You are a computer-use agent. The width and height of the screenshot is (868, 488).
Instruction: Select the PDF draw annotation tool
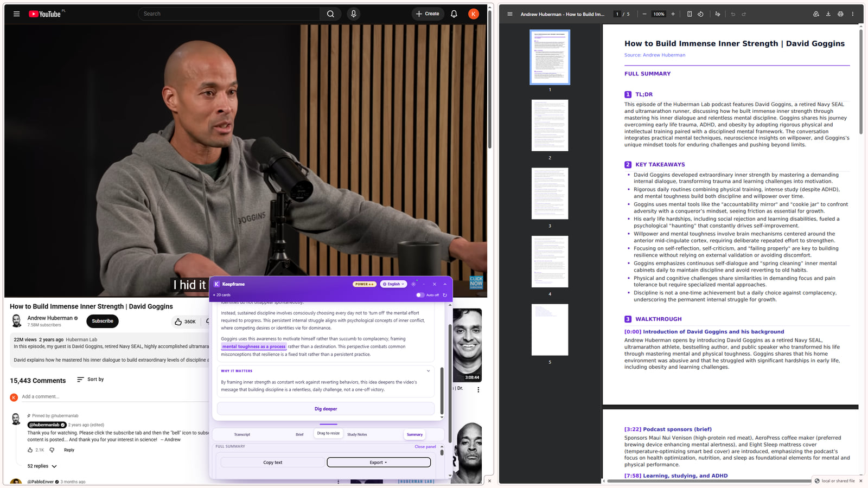(718, 14)
